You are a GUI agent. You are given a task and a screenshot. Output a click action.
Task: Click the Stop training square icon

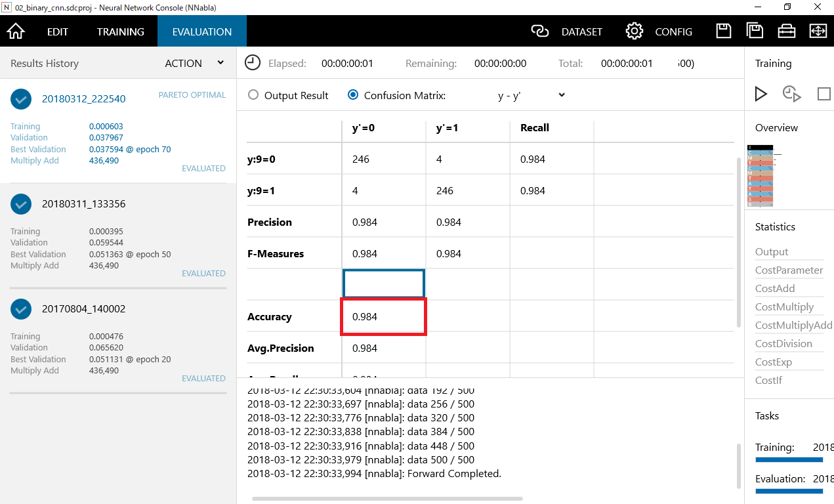[824, 94]
